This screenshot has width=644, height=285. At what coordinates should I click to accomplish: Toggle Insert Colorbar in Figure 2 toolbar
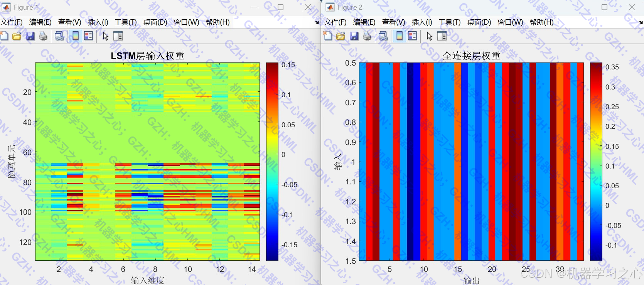(x=400, y=36)
